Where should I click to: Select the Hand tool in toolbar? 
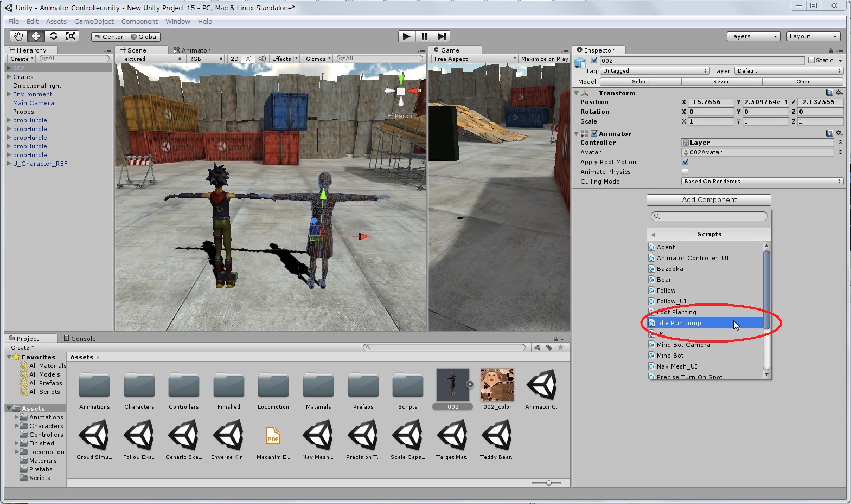(18, 36)
